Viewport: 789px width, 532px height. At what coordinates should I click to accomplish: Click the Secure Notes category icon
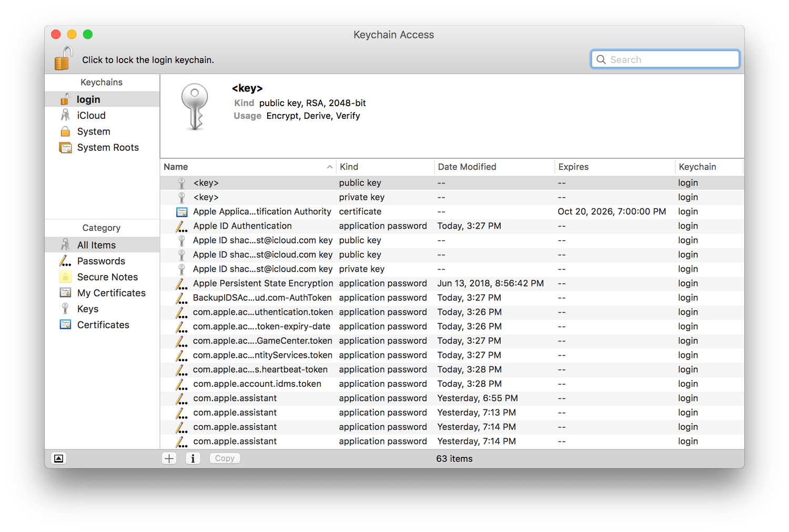[65, 277]
